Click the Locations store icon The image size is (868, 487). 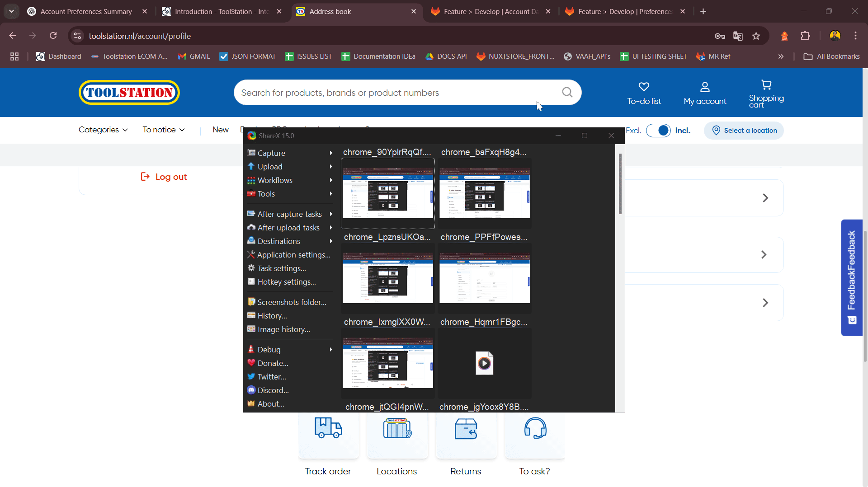point(397,428)
